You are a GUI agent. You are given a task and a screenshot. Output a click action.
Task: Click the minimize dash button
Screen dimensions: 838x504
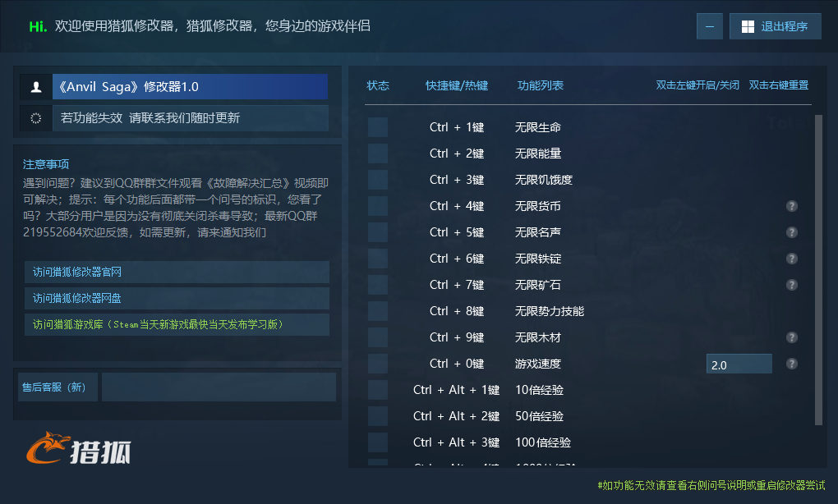[710, 27]
